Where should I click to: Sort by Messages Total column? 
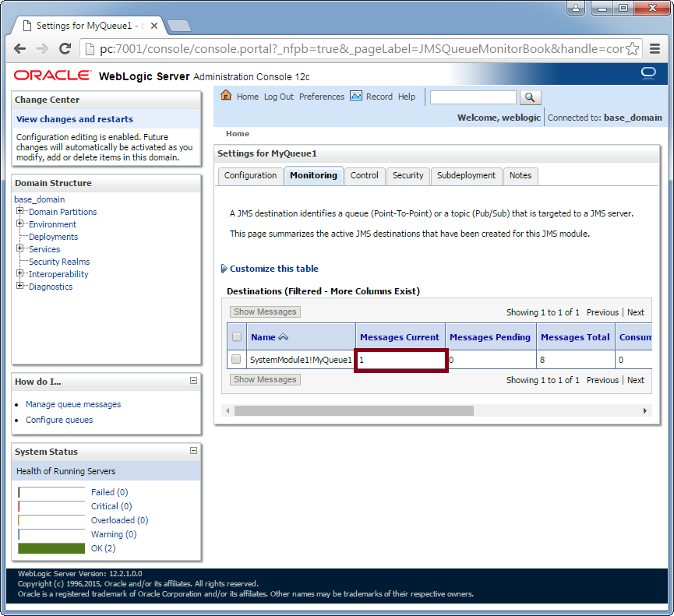575,337
